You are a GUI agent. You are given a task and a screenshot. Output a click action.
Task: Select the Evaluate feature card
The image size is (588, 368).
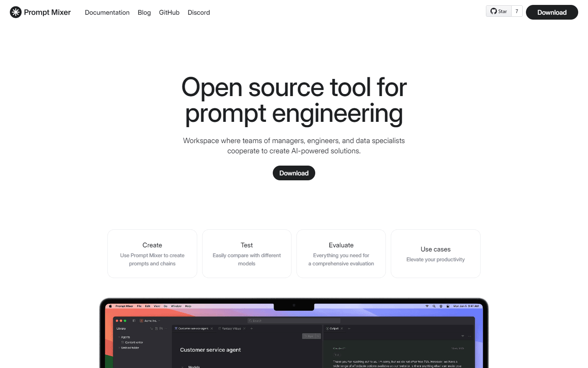341,254
